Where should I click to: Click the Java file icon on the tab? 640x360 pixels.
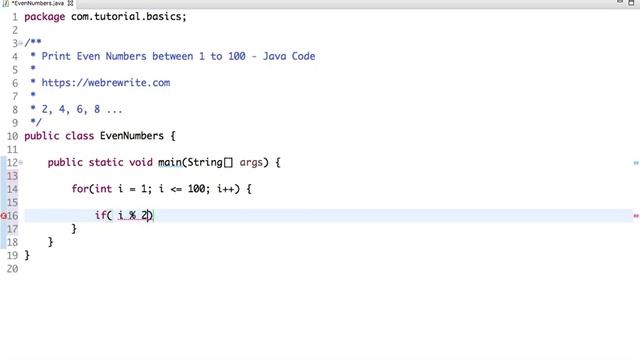[x=6, y=3]
